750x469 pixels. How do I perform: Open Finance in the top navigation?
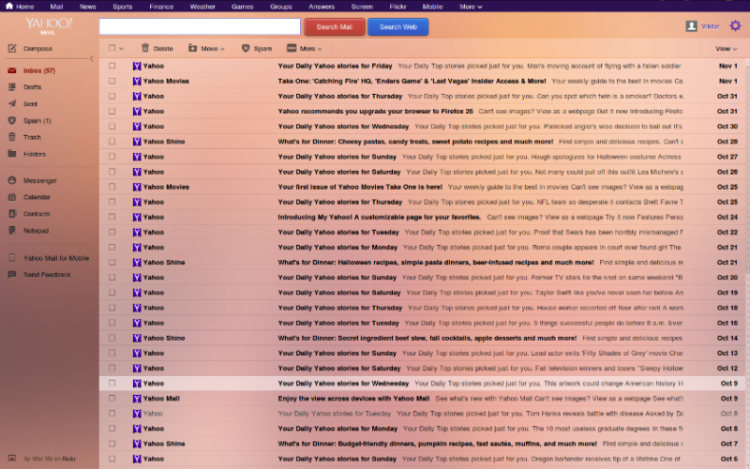pyautogui.click(x=161, y=7)
